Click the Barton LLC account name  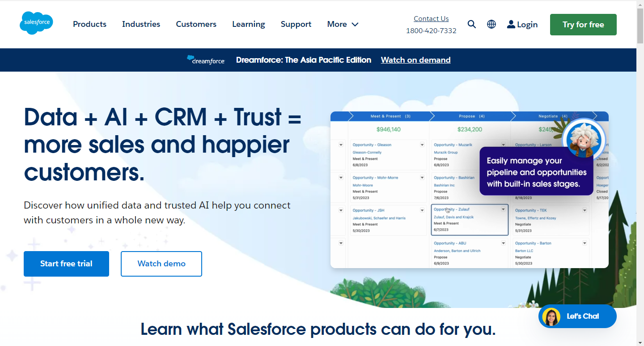point(524,251)
